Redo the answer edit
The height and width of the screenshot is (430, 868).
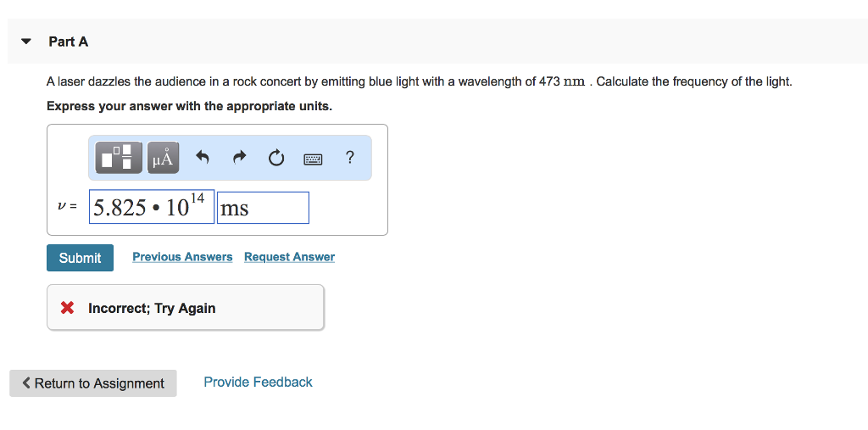pyautogui.click(x=239, y=158)
